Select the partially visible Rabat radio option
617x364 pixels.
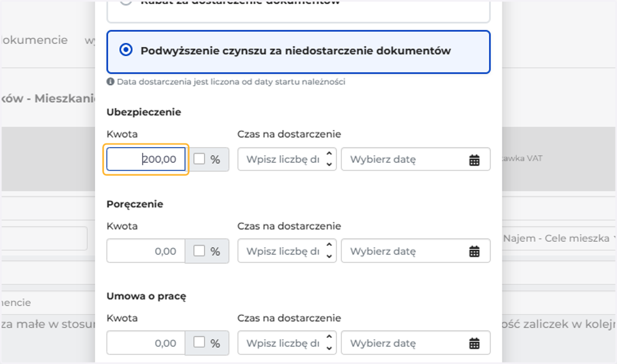click(x=125, y=2)
